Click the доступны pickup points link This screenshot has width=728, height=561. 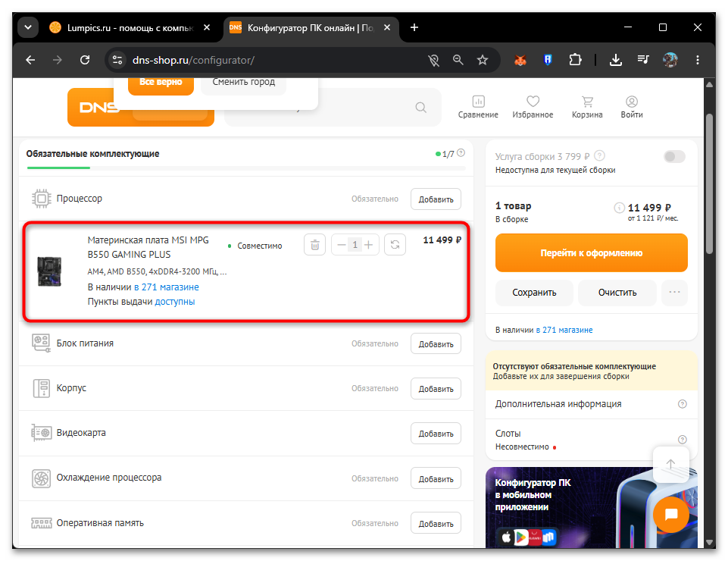click(174, 302)
